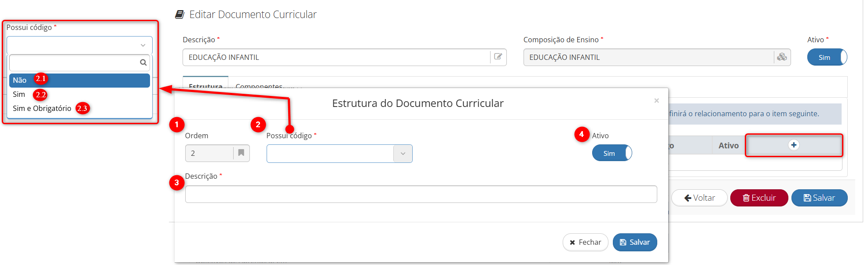Click the modal Descrição text field
Screen dimensions: 868x265
coord(421,194)
